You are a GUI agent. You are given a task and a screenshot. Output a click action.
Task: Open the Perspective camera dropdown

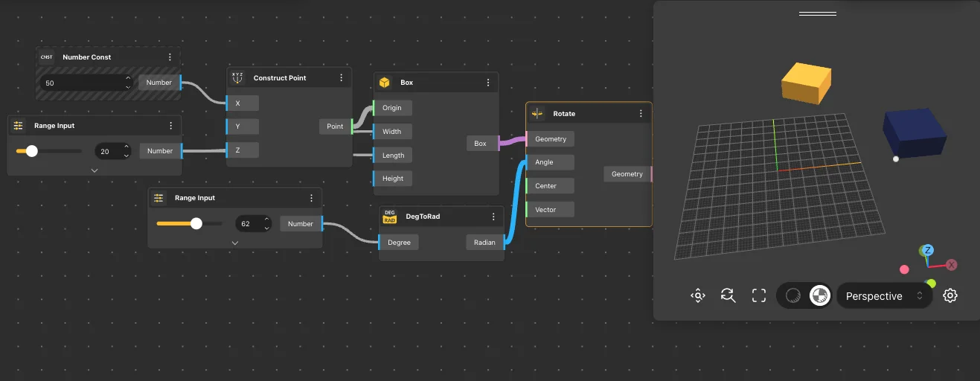[x=884, y=295]
